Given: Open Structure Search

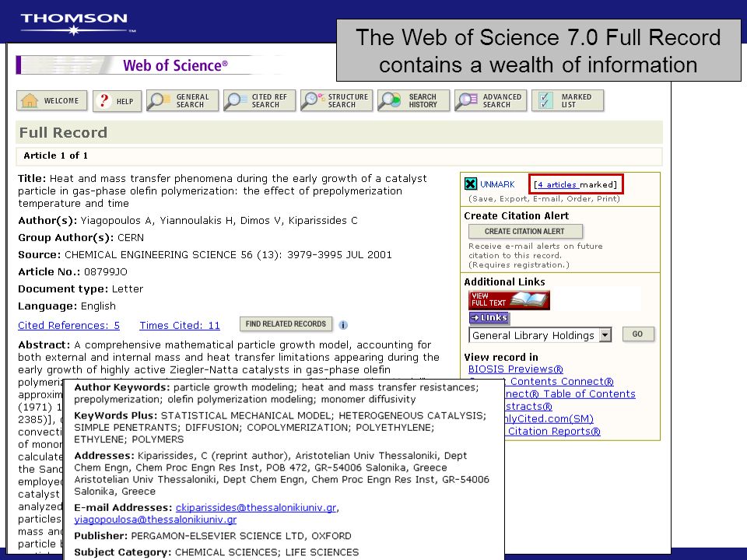Looking at the screenshot, I should [x=336, y=101].
